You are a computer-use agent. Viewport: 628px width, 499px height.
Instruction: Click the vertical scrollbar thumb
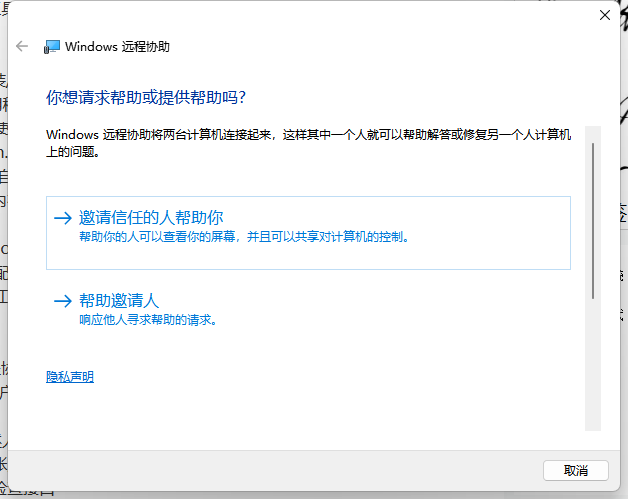coord(593,221)
